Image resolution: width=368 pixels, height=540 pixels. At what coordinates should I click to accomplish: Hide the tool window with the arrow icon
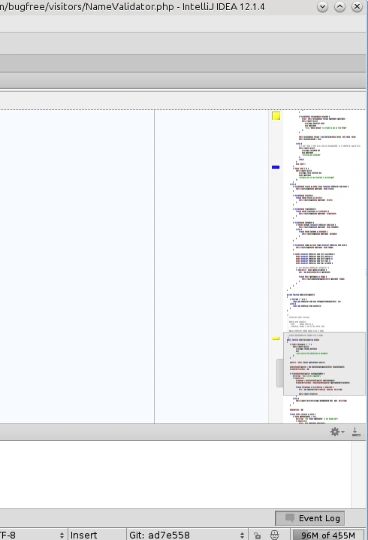(x=356, y=432)
